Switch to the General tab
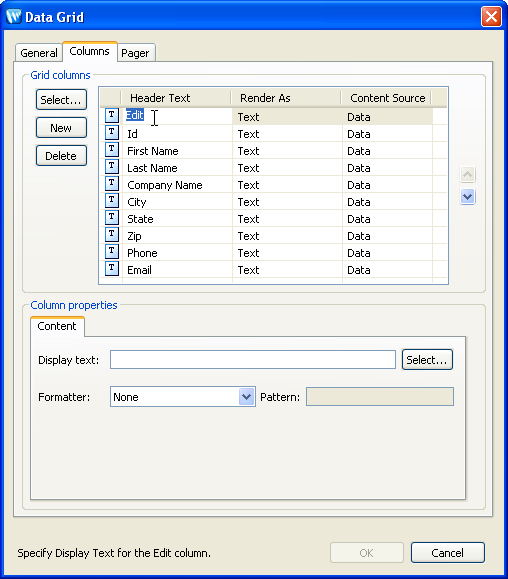508x579 pixels. (x=39, y=53)
